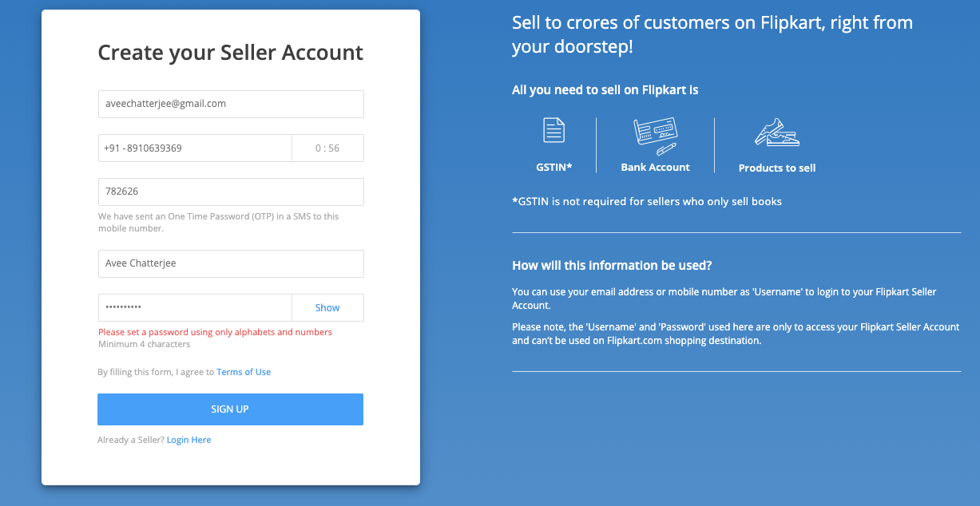Click the Bank Account label
The height and width of the screenshot is (506, 980).
tap(655, 167)
